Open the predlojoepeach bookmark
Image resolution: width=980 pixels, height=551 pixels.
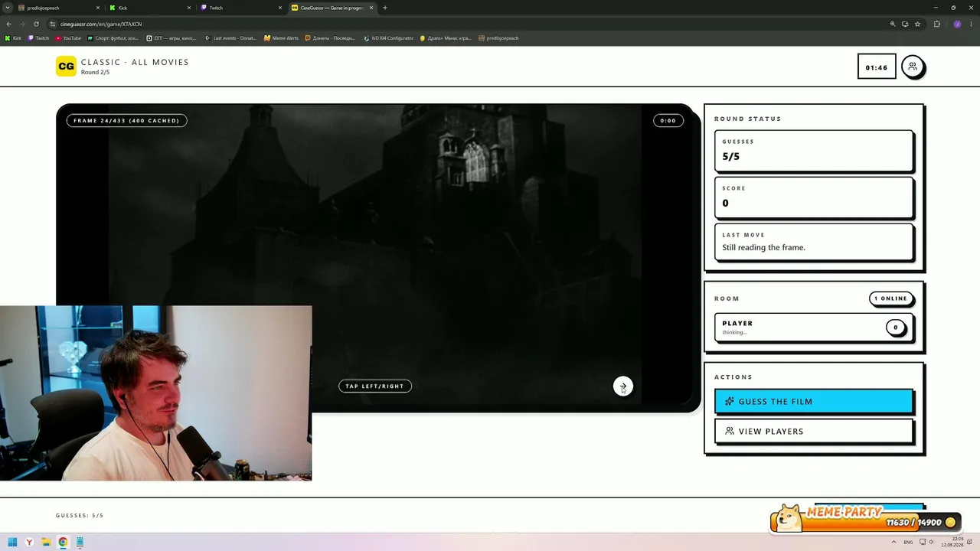[x=498, y=38]
